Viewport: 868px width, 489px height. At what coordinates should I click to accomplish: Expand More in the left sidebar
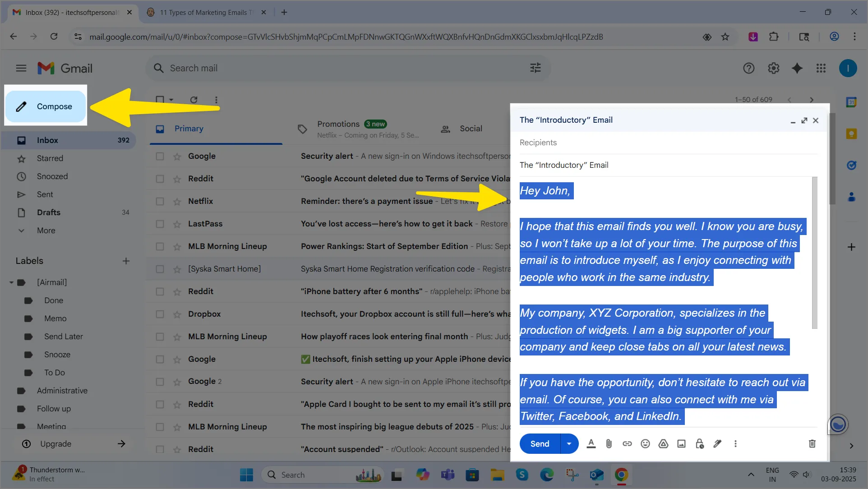coord(46,231)
